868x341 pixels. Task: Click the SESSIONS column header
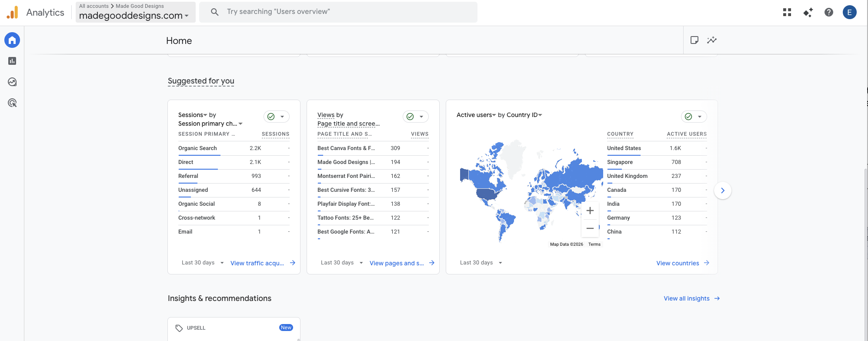tap(276, 134)
